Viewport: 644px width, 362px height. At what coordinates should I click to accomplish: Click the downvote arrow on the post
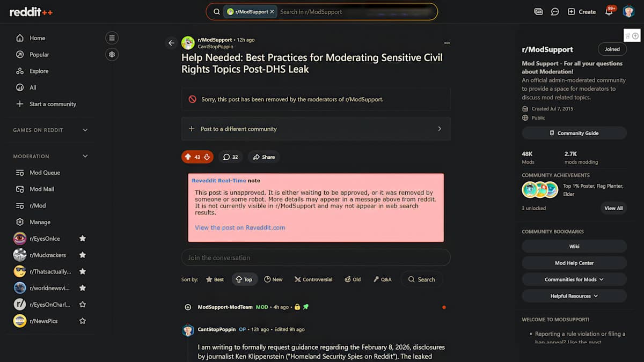click(206, 157)
